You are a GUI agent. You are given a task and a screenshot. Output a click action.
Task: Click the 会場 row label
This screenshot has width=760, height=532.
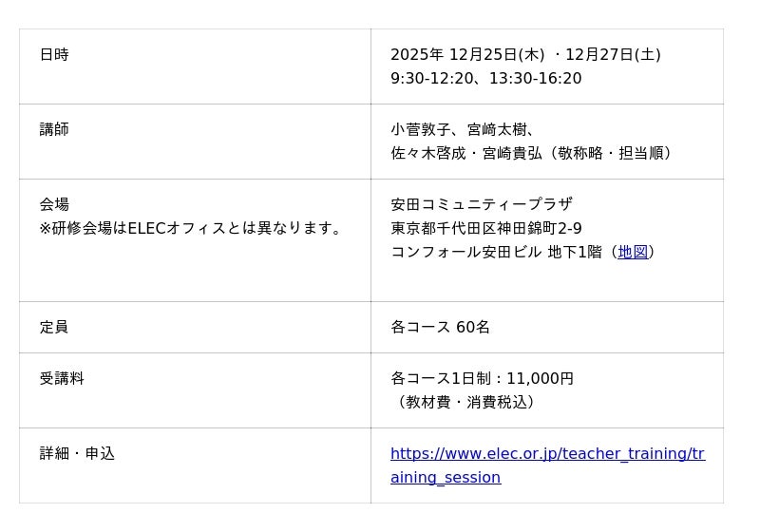[54, 204]
